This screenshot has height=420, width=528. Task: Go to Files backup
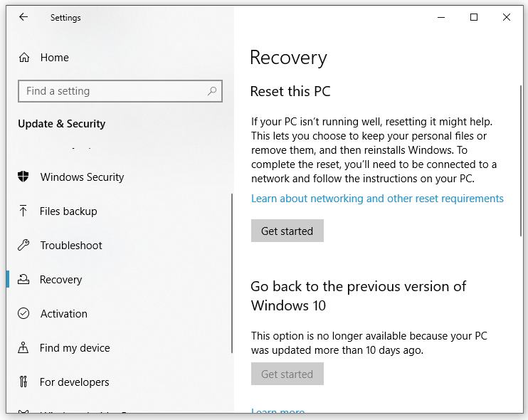tap(68, 211)
